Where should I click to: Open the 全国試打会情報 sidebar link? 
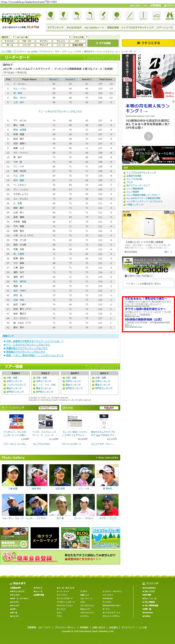[134, 176]
